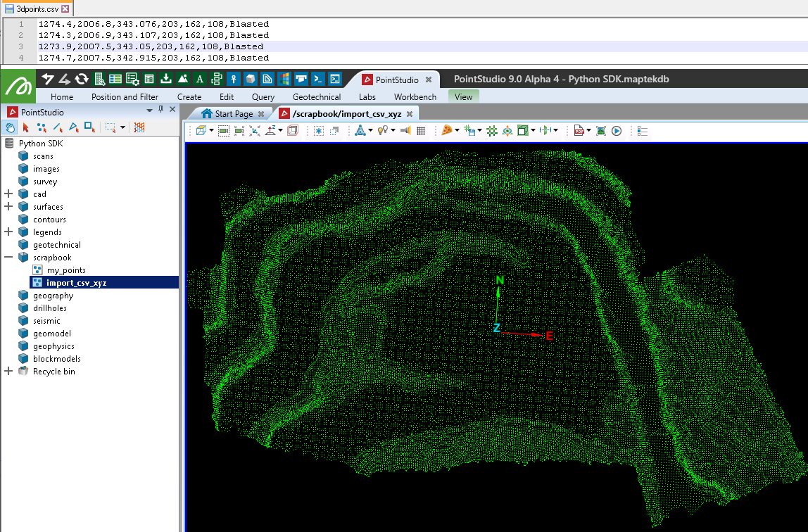The width and height of the screenshot is (808, 532).
Task: Click the letter A text icon
Action: click(199, 80)
